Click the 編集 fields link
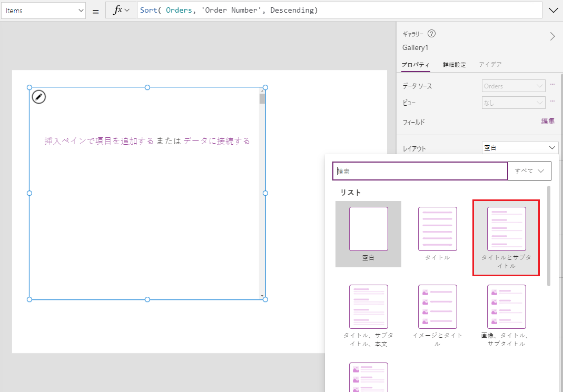563x392 pixels. pyautogui.click(x=548, y=121)
